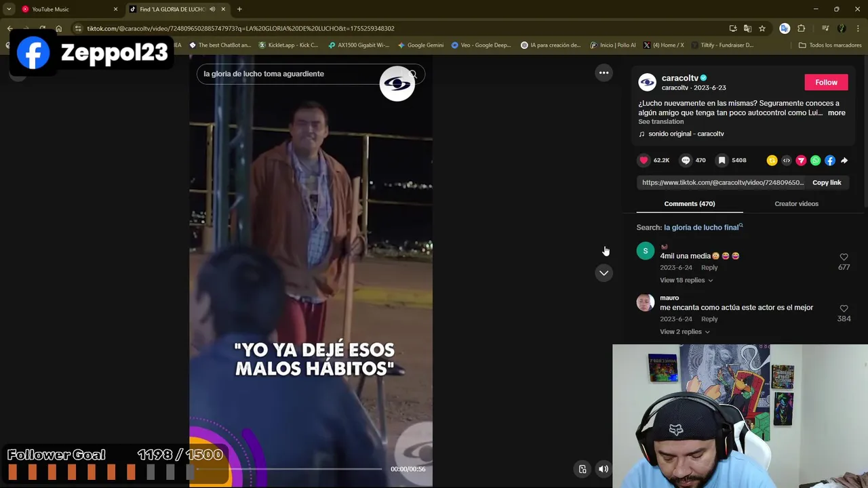Image resolution: width=868 pixels, height=488 pixels.
Task: Open mauro's profile picture
Action: coord(646,302)
